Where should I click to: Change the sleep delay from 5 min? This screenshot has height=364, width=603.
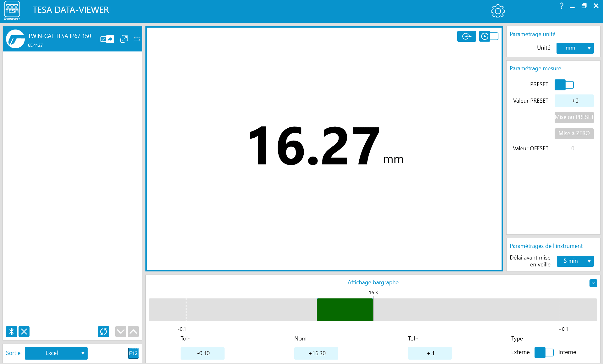click(575, 261)
